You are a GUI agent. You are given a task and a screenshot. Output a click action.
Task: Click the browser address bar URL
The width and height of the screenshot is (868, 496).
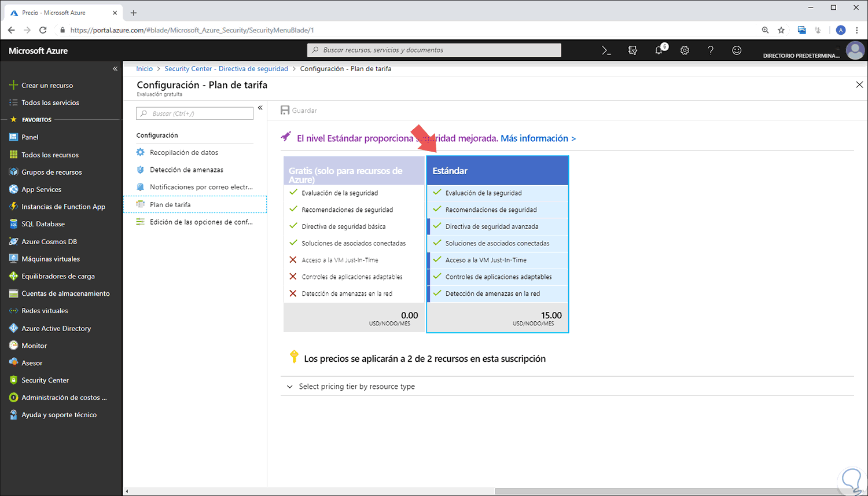tap(192, 30)
